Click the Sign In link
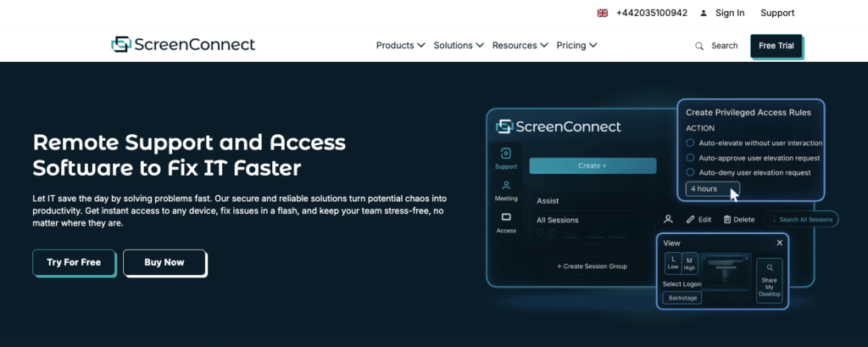Image resolution: width=868 pixels, height=347 pixels. (730, 13)
